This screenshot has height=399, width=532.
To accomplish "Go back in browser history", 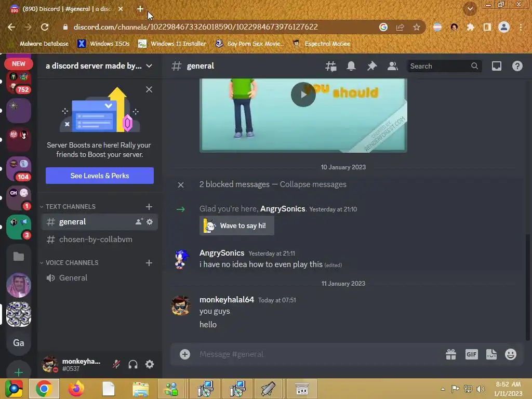I will coord(11,27).
